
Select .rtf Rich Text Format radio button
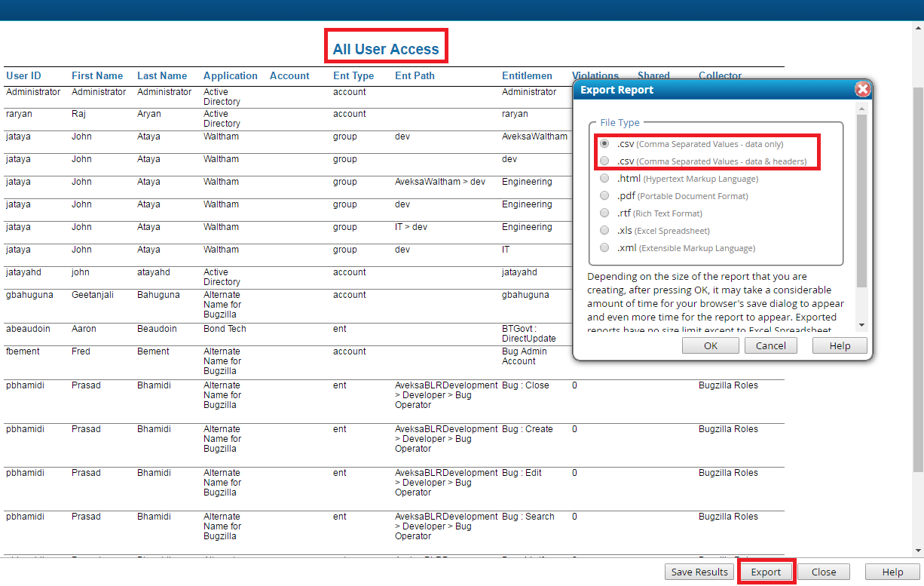point(604,213)
